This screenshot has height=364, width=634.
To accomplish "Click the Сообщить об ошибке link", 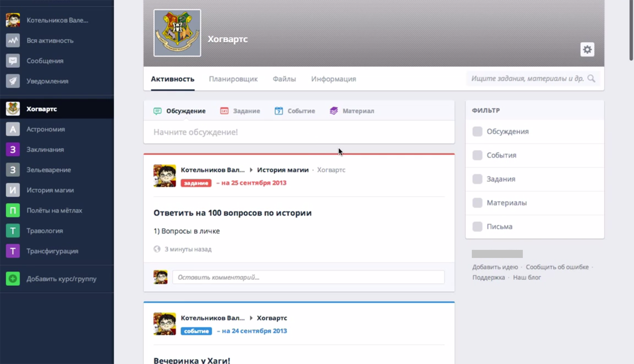I will tap(557, 267).
